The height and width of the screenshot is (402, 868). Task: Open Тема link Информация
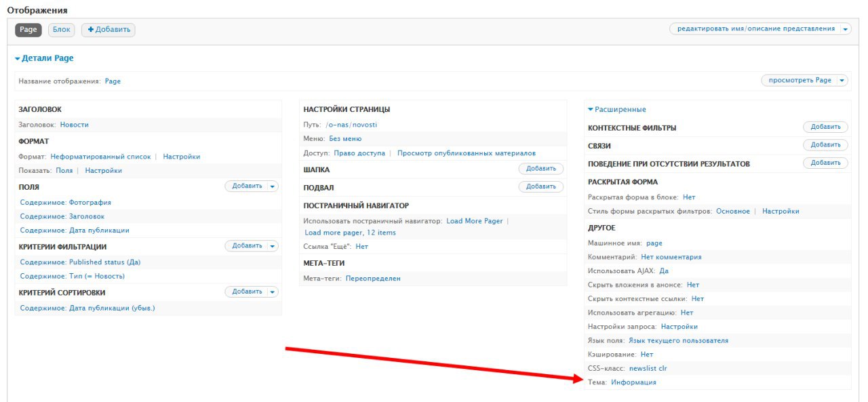point(633,383)
